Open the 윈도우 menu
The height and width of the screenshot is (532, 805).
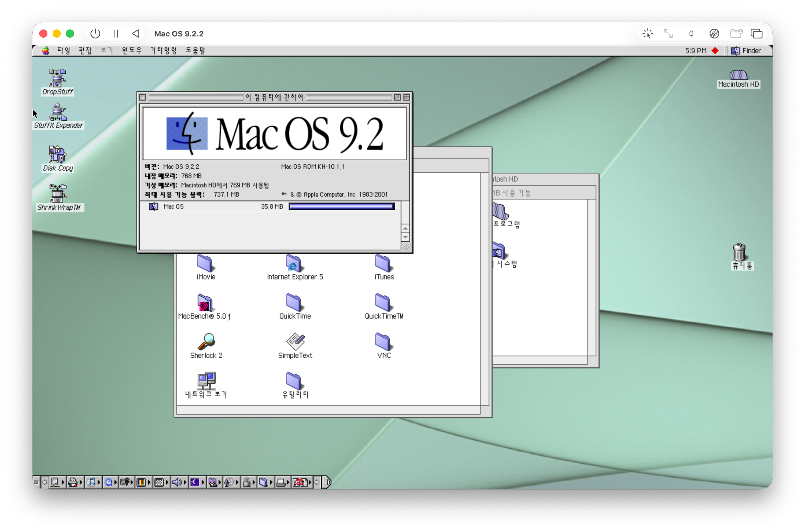coord(131,51)
